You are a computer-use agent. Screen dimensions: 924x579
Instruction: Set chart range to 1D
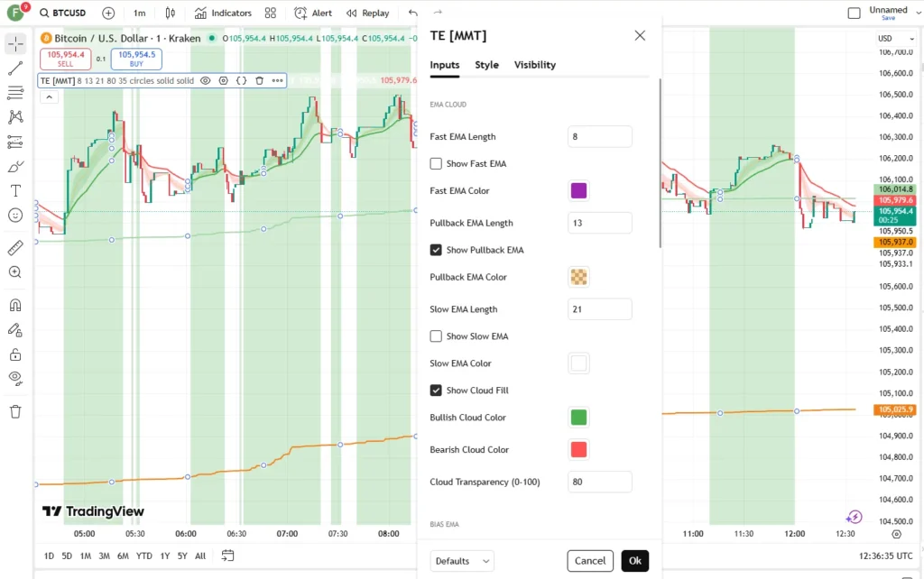pos(49,556)
